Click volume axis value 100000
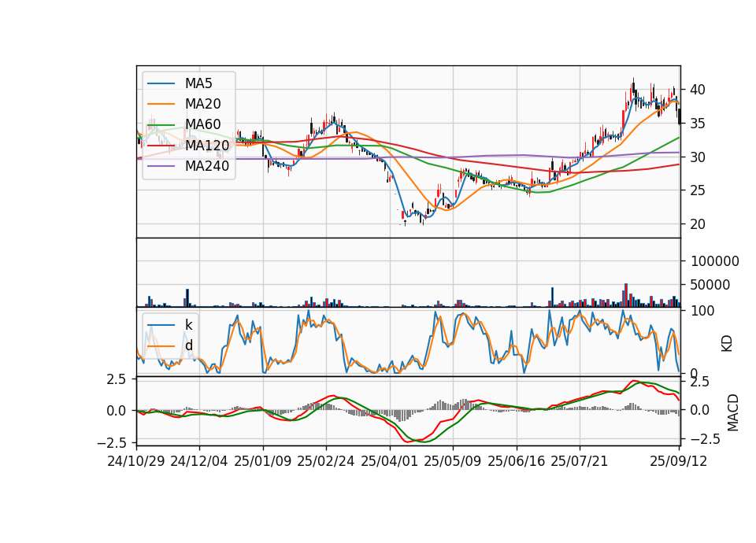 point(714,261)
